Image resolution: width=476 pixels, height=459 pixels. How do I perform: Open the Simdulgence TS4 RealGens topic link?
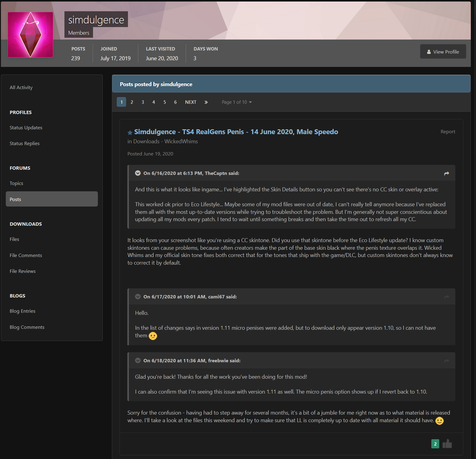click(x=236, y=132)
